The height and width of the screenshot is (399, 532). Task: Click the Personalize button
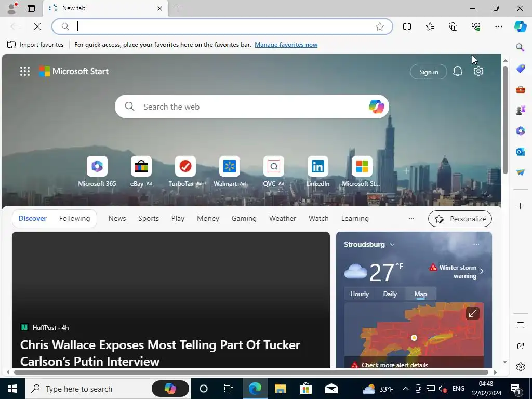460,219
